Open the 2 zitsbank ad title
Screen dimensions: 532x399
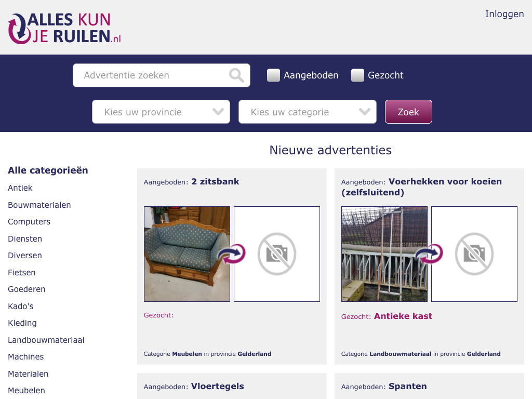(215, 182)
